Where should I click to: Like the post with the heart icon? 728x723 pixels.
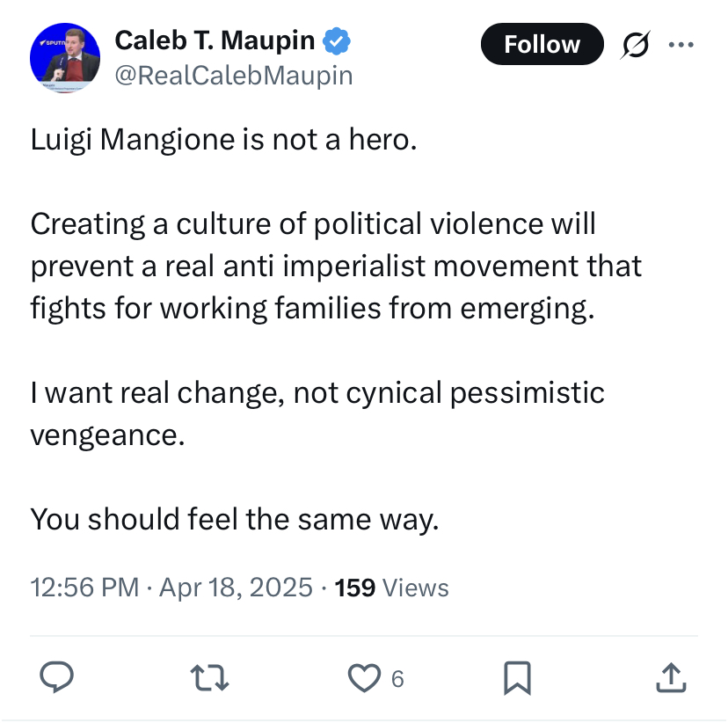pos(365,678)
